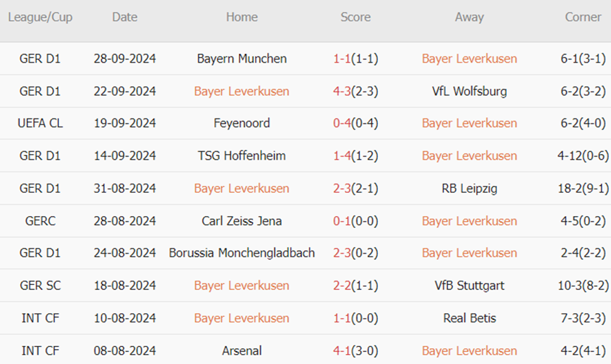Open the Bayern Munchen team link
Viewport: 611px width, 364px height.
[x=242, y=59]
